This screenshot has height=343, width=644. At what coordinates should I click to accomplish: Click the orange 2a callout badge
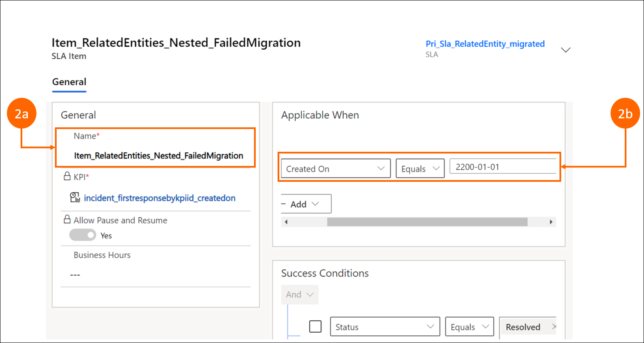(x=21, y=114)
